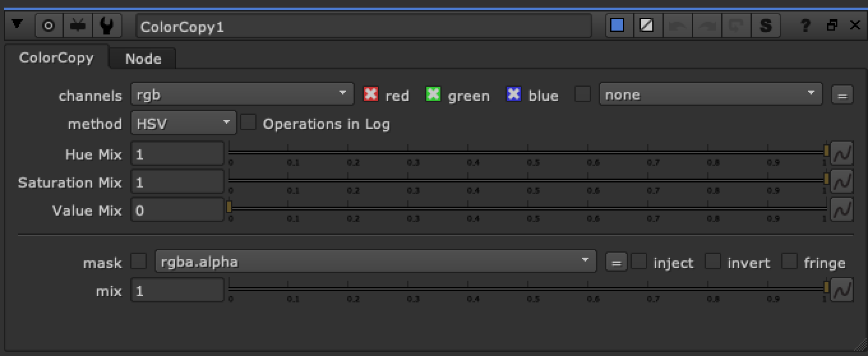Screen dimensions: 868x356
Task: Click the antenna-shaped icon in the header
Action: [78, 26]
